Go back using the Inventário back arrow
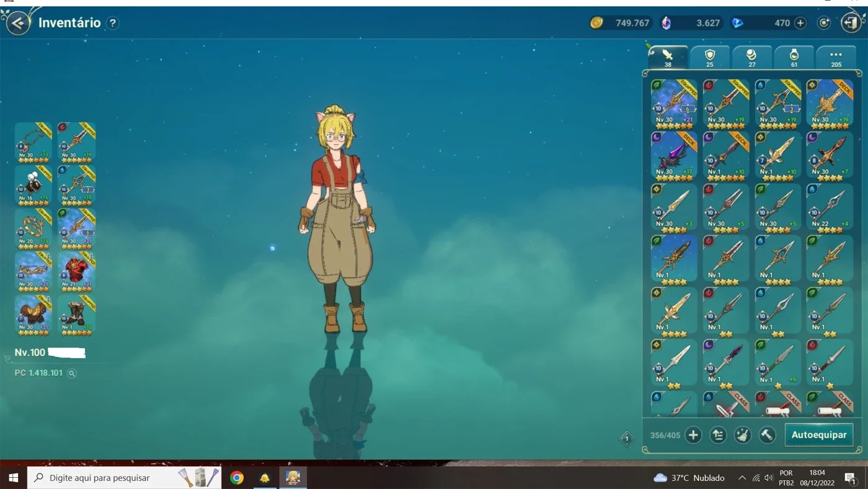868x489 pixels. pos(18,23)
